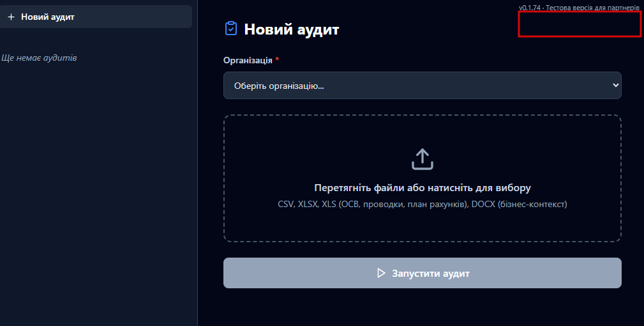Click the supported formats line 'CSV, XLSX, XLS'

pos(307,205)
